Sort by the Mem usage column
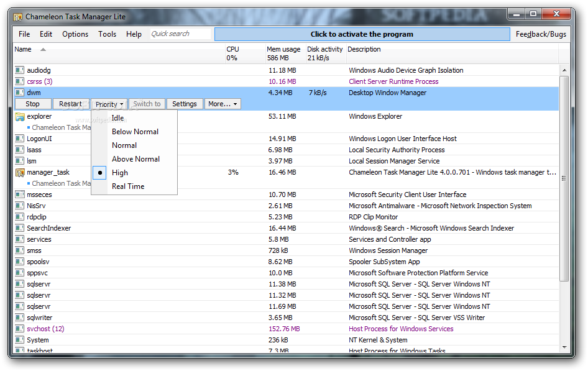The image size is (588, 371). (x=283, y=50)
